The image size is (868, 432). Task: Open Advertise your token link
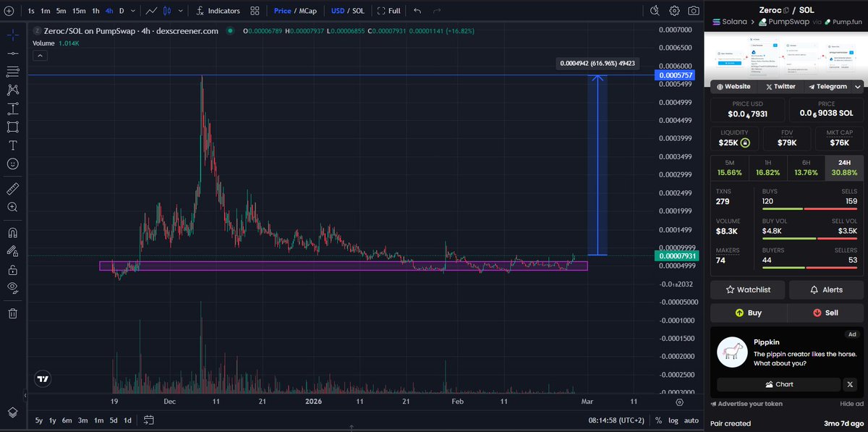point(747,404)
